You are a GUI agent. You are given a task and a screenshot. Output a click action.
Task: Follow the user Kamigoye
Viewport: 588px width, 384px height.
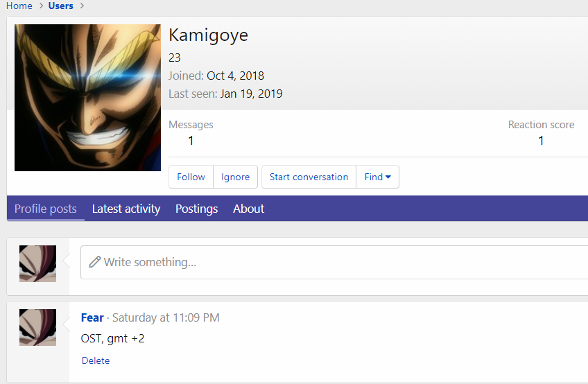(x=191, y=177)
